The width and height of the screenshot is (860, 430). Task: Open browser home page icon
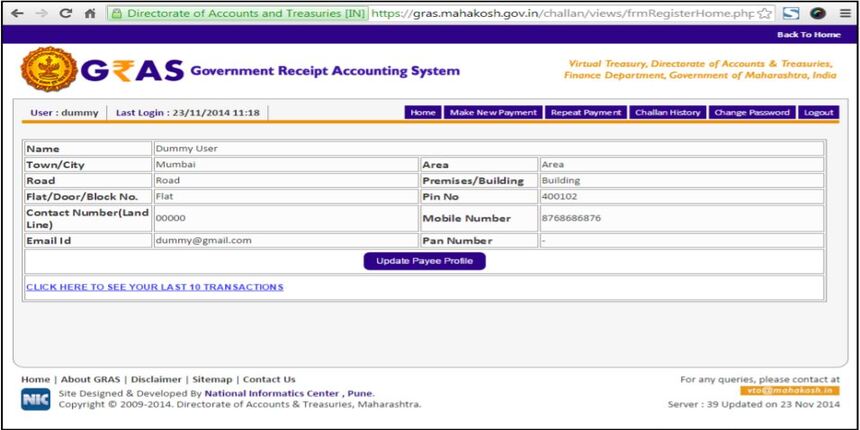coord(90,14)
